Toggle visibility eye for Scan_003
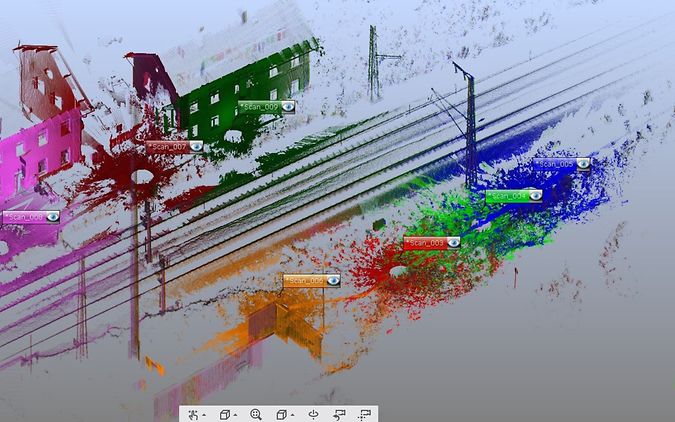This screenshot has width=675, height=422. coord(452,243)
